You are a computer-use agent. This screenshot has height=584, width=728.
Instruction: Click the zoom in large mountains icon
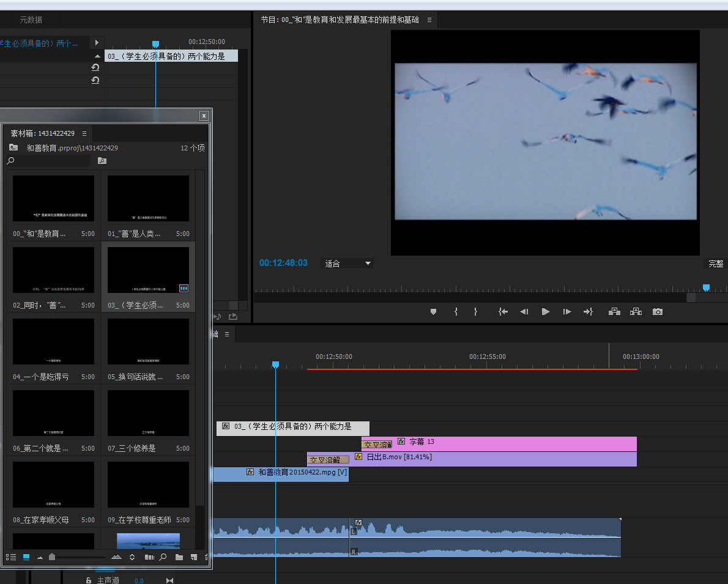(116, 557)
